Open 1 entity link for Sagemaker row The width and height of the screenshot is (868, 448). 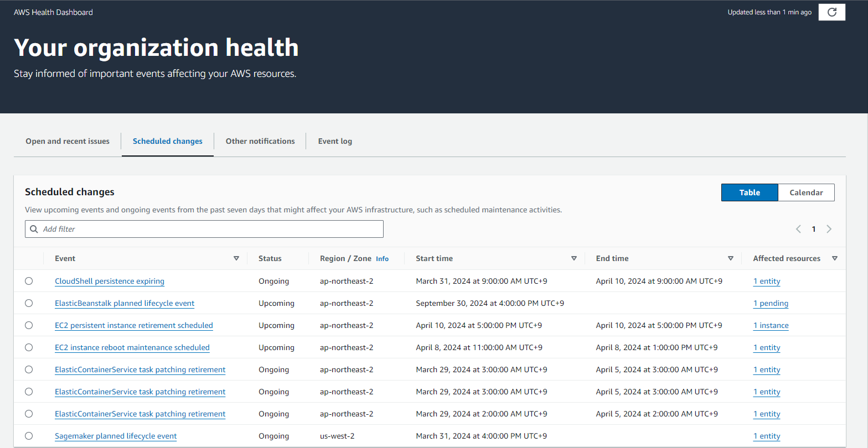tap(767, 436)
